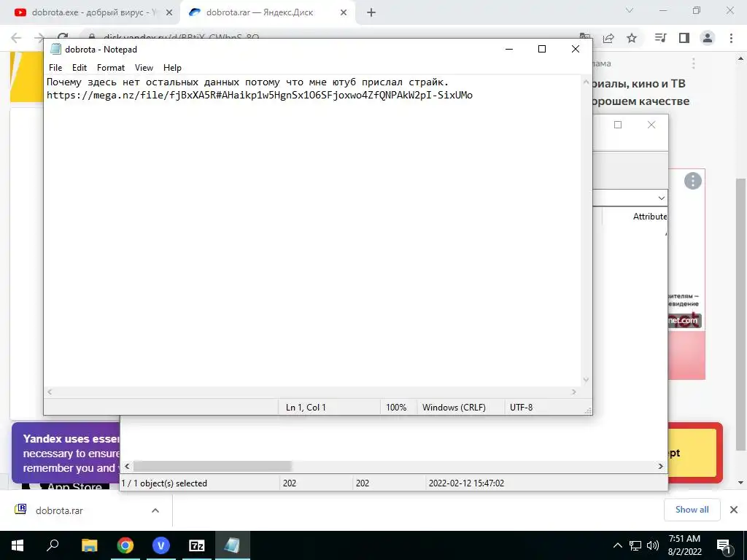The image size is (747, 560).
Task: Bookmark this page with the star icon
Action: (x=632, y=38)
